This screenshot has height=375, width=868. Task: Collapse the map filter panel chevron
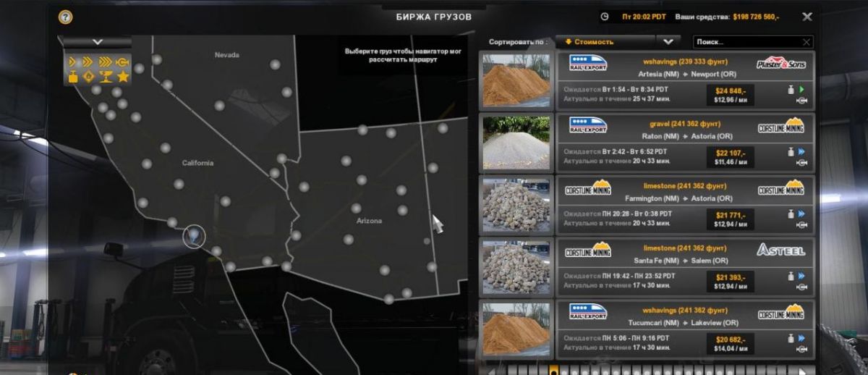pyautogui.click(x=98, y=42)
